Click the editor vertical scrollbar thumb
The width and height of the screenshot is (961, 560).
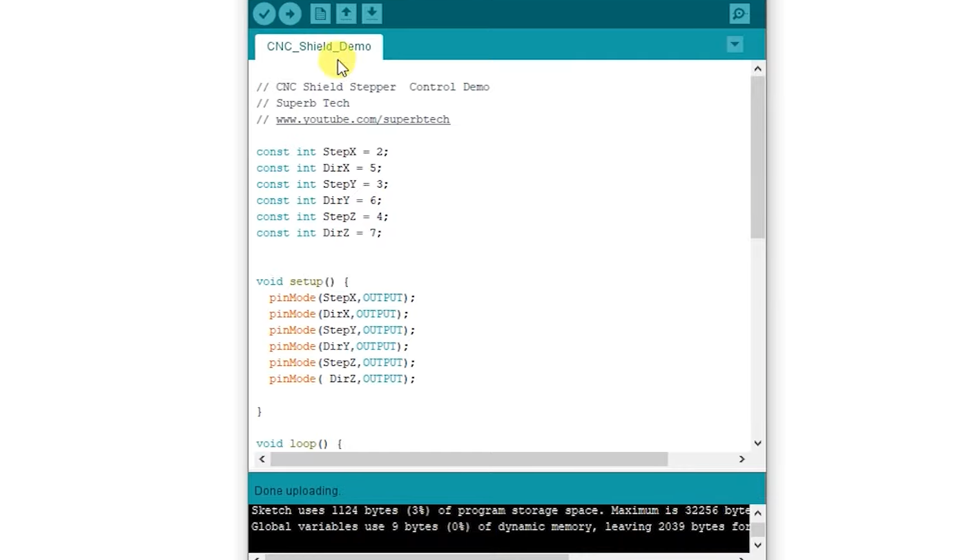point(758,157)
